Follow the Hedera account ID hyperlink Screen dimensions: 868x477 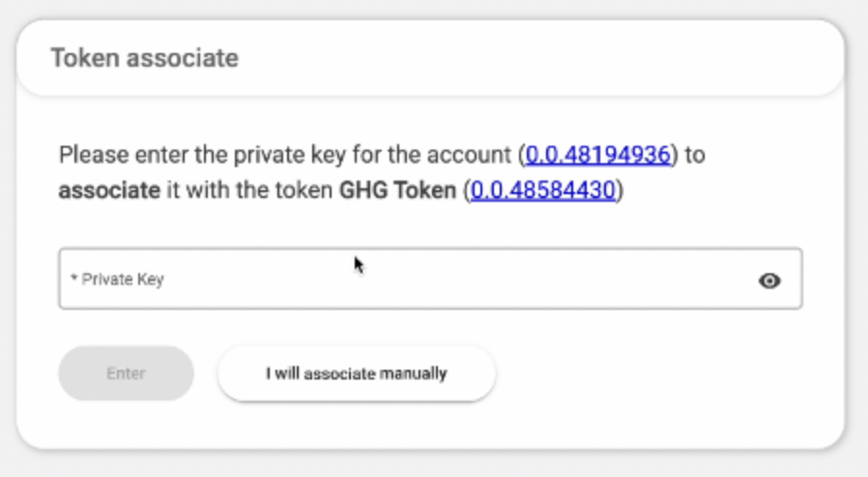click(597, 154)
